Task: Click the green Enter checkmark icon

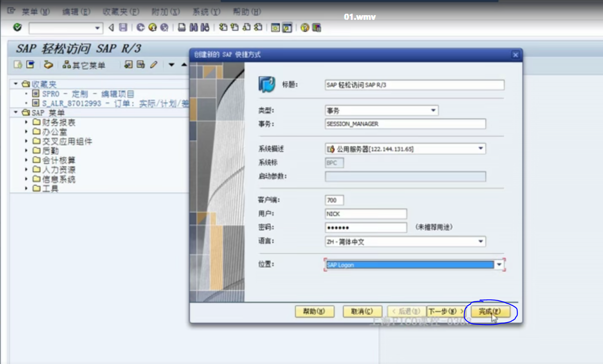Action: pyautogui.click(x=16, y=27)
